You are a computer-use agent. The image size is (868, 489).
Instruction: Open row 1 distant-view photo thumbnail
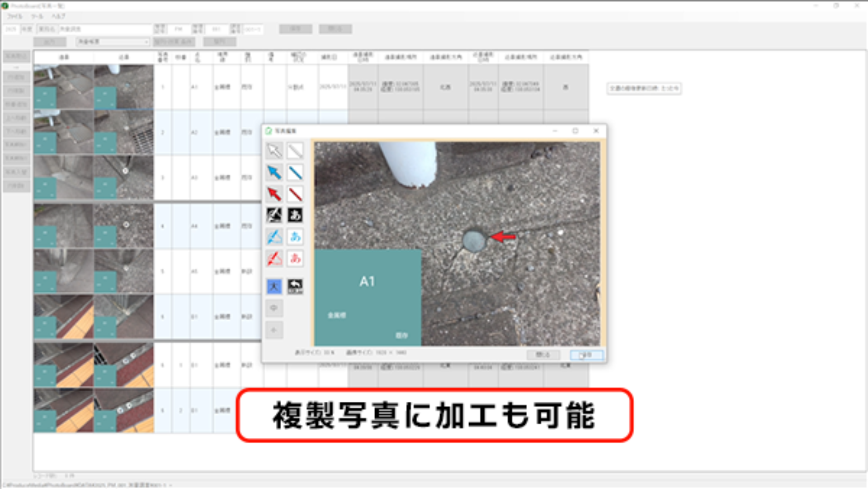63,87
